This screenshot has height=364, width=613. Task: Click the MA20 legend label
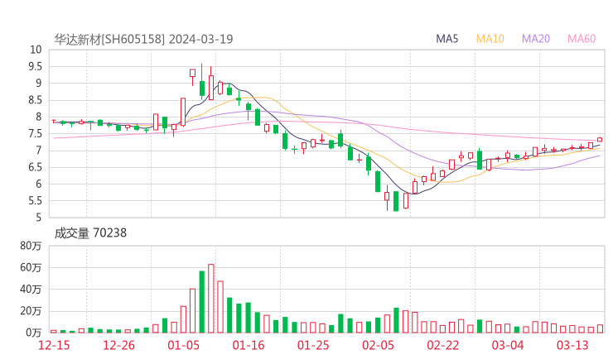pyautogui.click(x=536, y=39)
